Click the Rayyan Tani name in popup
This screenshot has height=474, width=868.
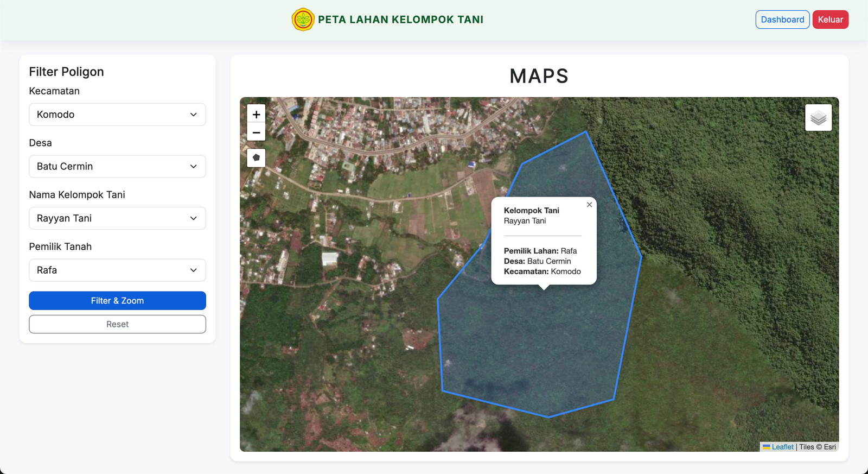(x=525, y=221)
